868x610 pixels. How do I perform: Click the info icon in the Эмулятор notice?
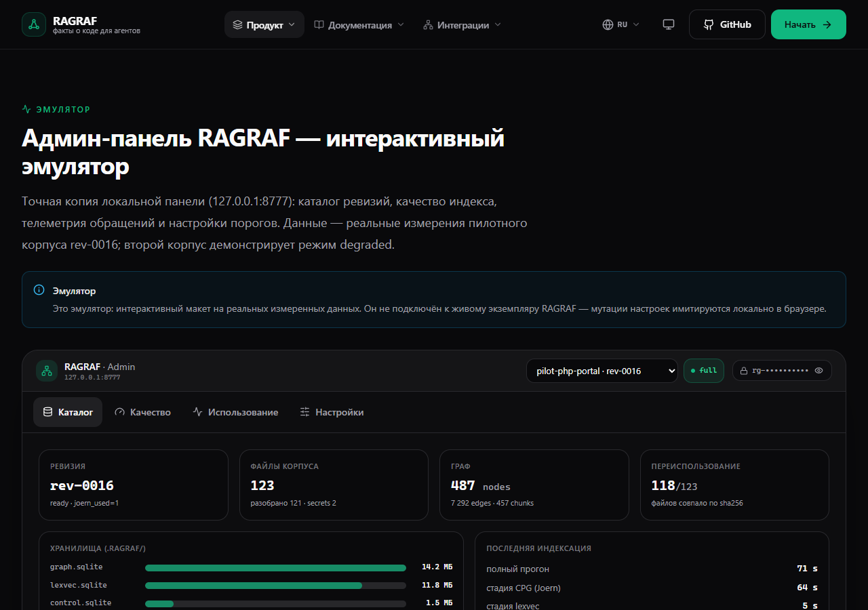pyautogui.click(x=39, y=290)
